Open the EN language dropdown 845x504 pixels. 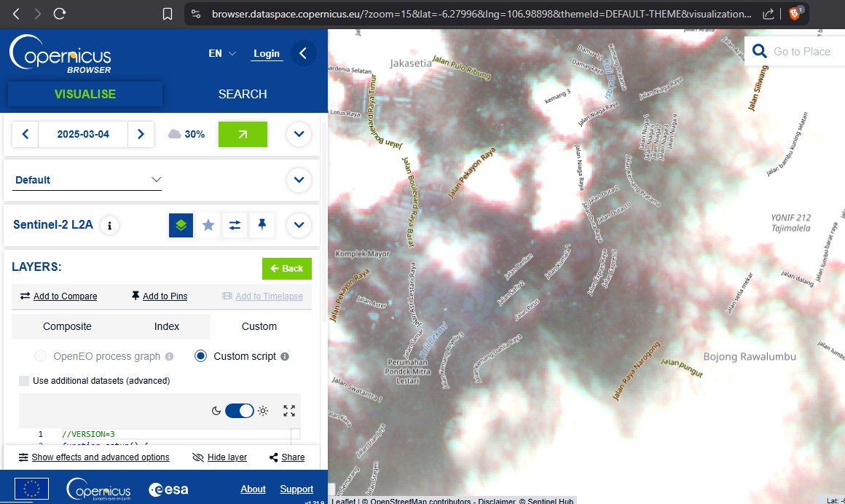tap(222, 53)
